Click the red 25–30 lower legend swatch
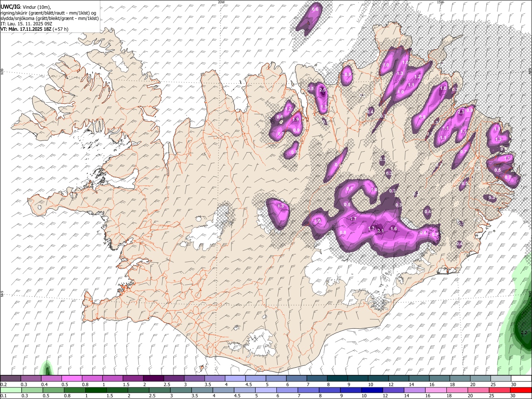Viewport: 532px width, 399px height. click(500, 390)
